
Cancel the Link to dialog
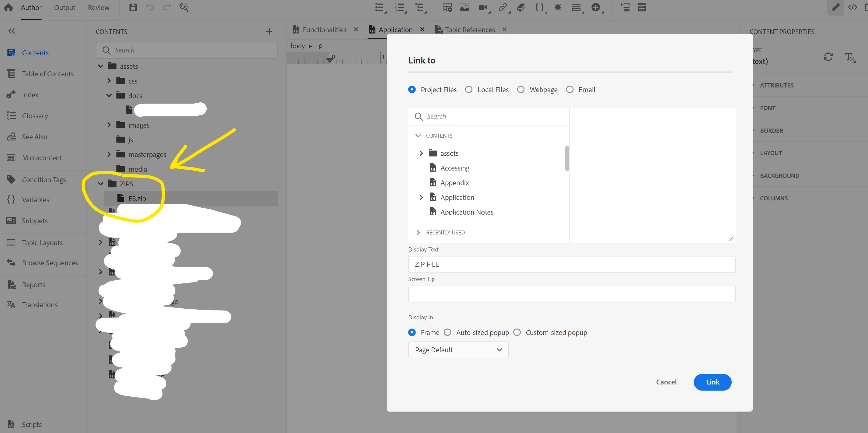tap(666, 382)
